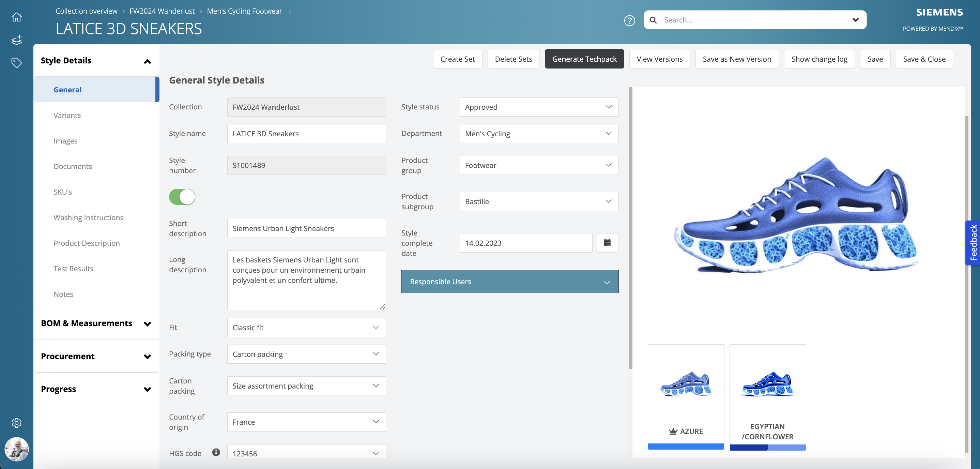The width and height of the screenshot is (980, 469).
Task: Click the Egyptian dark blue color bar
Action: (748, 448)
